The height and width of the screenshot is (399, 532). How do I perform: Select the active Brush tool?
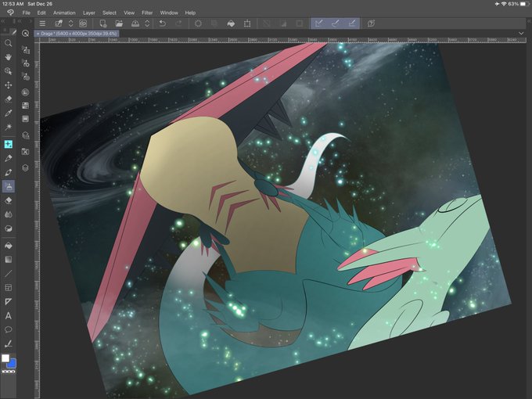point(8,186)
